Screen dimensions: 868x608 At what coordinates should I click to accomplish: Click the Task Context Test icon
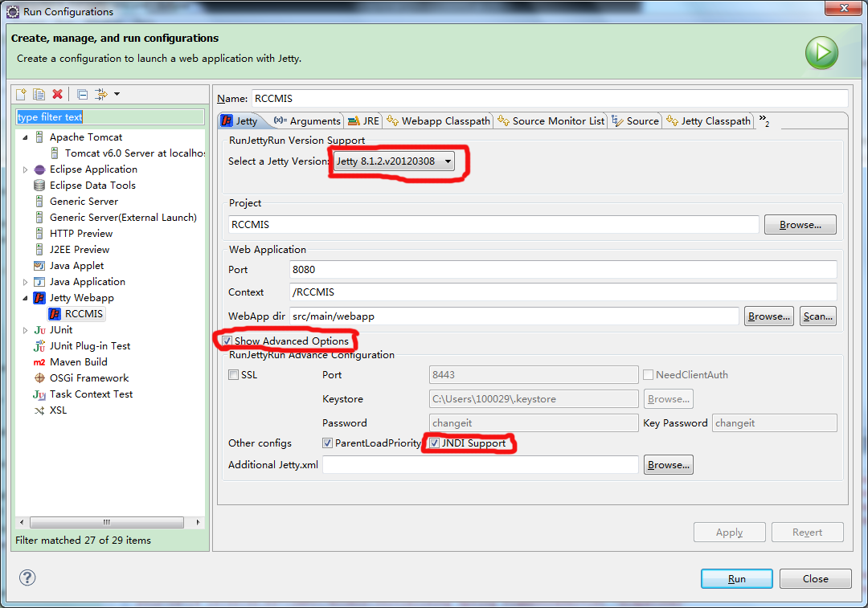point(39,394)
